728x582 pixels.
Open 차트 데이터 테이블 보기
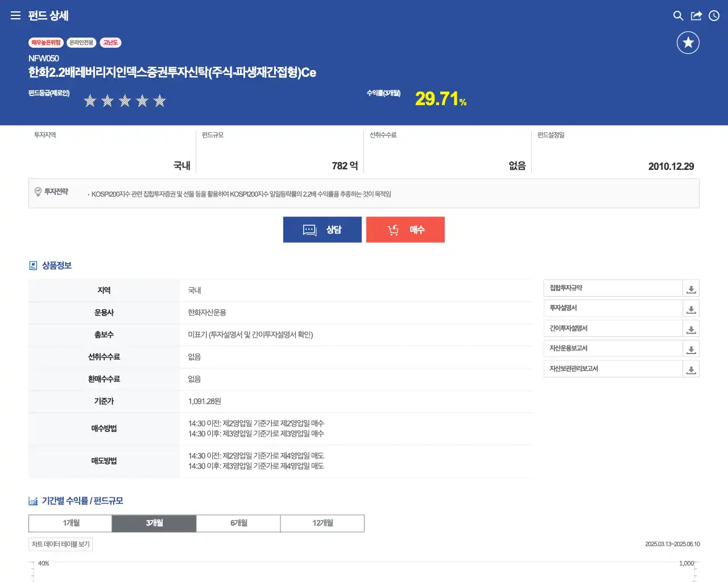pyautogui.click(x=61, y=544)
